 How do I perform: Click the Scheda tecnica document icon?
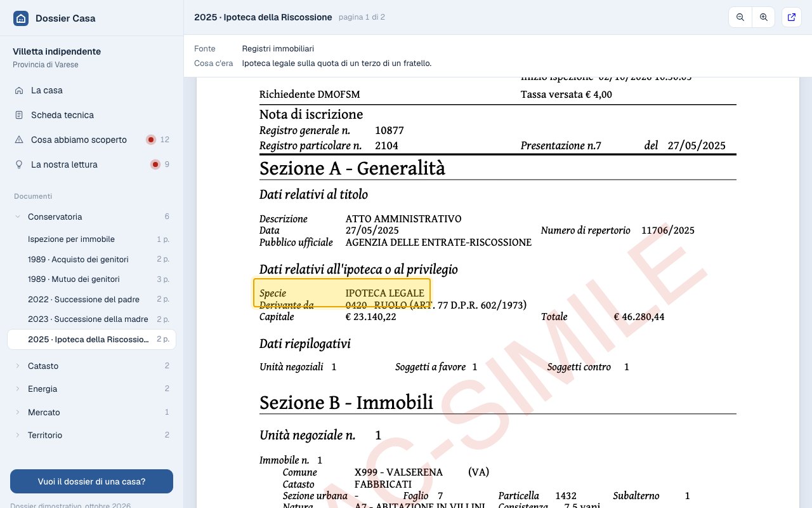19,115
